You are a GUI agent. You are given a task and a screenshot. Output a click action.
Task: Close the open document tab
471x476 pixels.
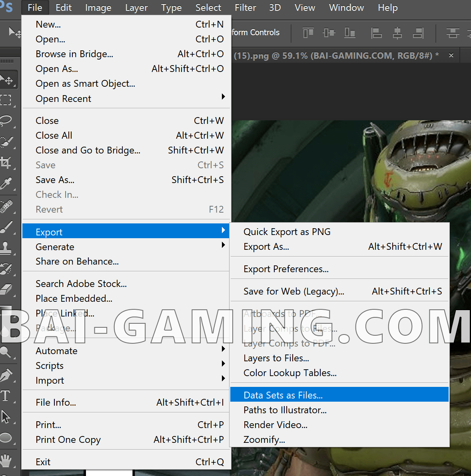(x=451, y=56)
